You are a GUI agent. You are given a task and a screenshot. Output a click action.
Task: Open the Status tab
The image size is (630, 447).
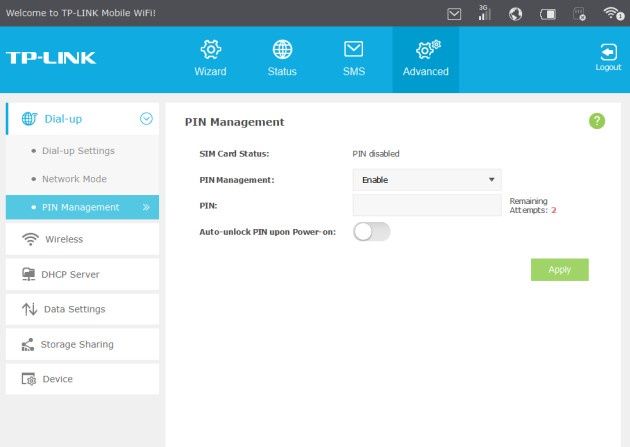click(x=282, y=59)
